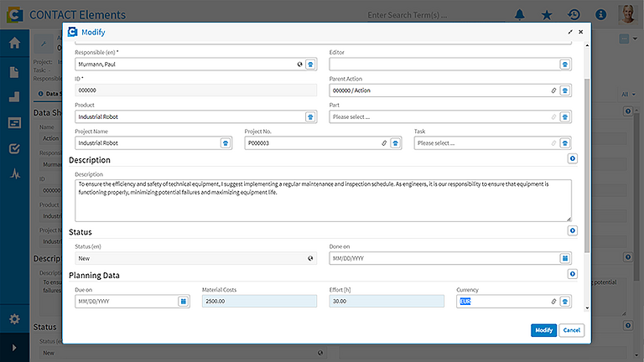
Task: Maximize the Modify dialog
Action: 570,32
